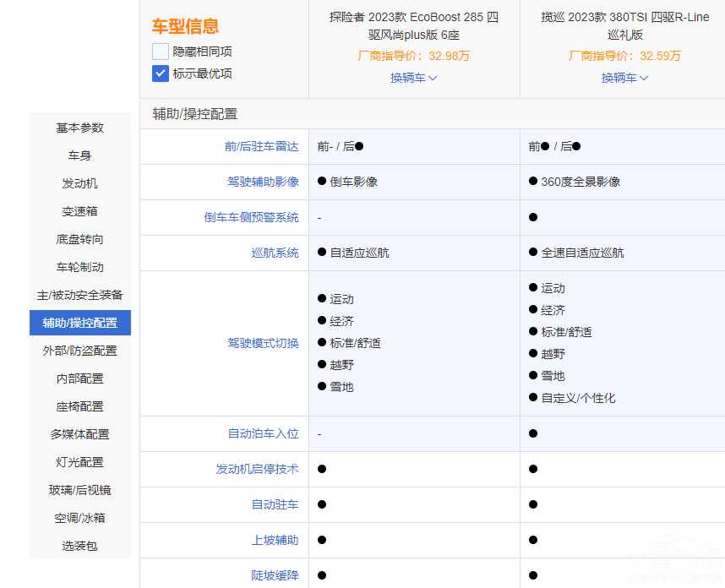Click the 陡坡缓降 parameter link
The height and width of the screenshot is (588, 725).
[x=275, y=575]
